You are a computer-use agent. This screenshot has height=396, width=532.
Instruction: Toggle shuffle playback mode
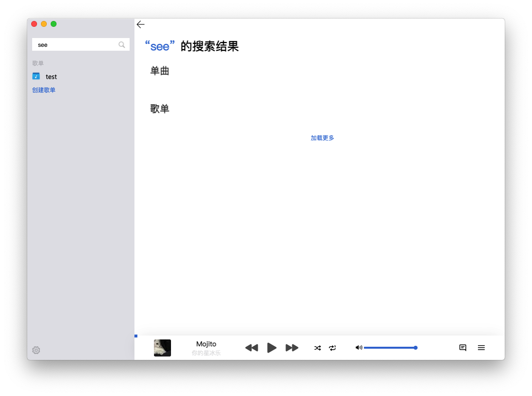[x=318, y=348]
